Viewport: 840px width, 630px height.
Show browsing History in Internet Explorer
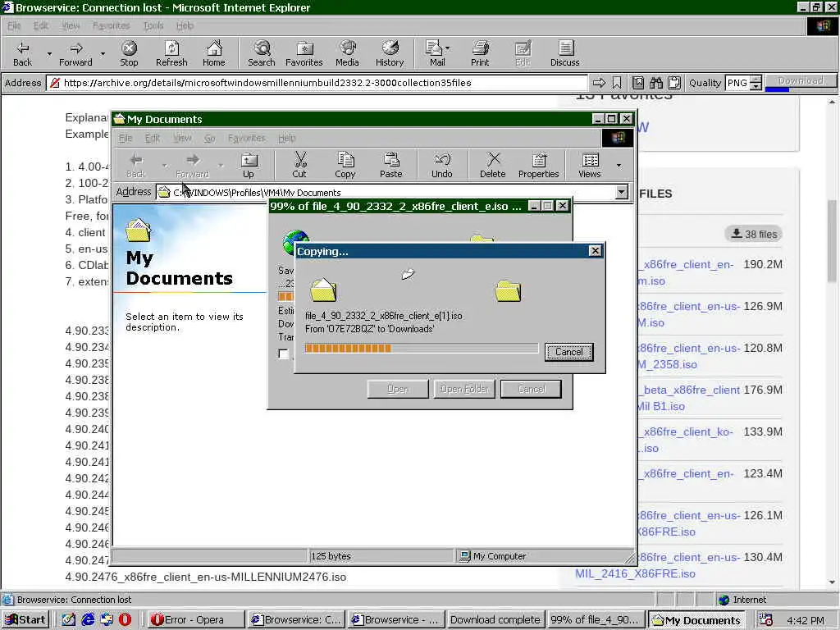(390, 54)
